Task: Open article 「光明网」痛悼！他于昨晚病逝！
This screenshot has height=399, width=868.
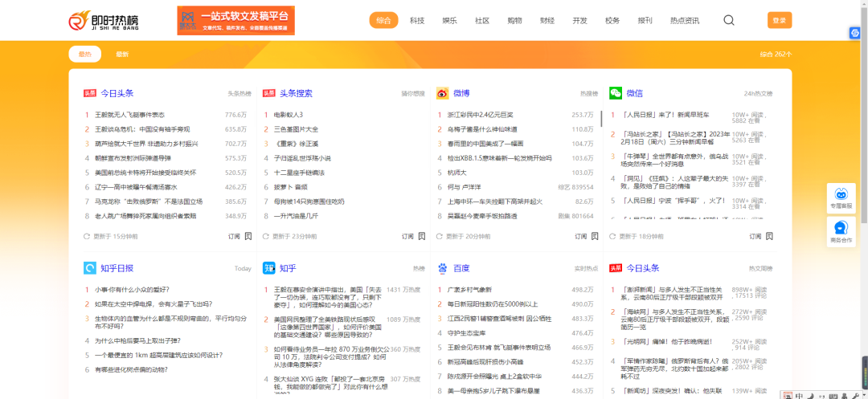Action: click(666, 341)
